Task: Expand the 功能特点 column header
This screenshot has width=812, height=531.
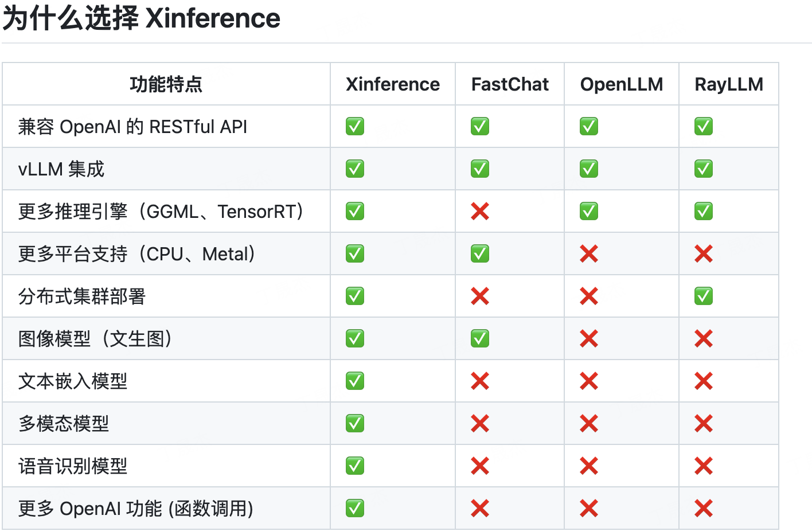Action: click(x=166, y=84)
